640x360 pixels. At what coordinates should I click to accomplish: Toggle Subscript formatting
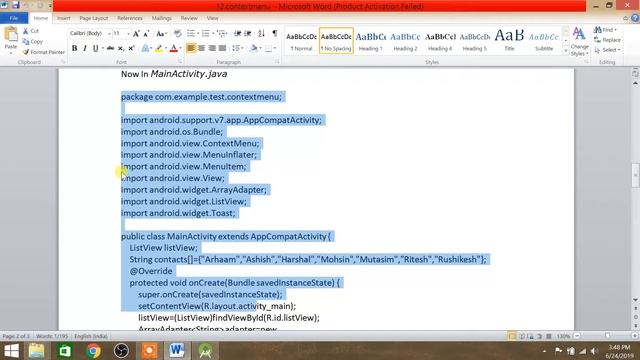(121, 48)
